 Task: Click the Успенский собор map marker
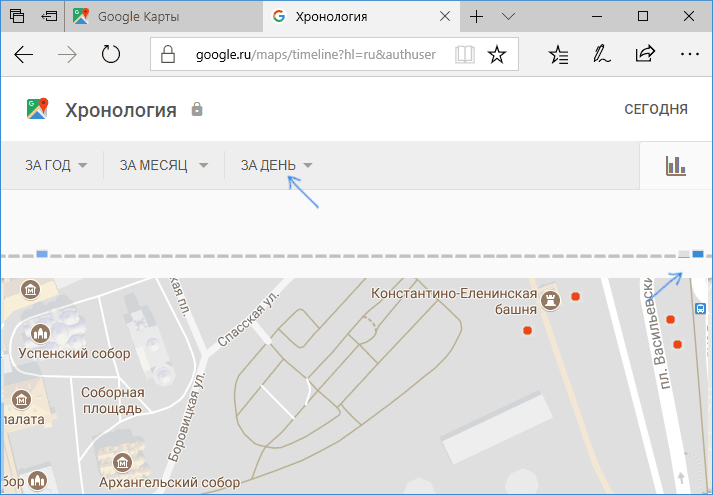pos(41,333)
